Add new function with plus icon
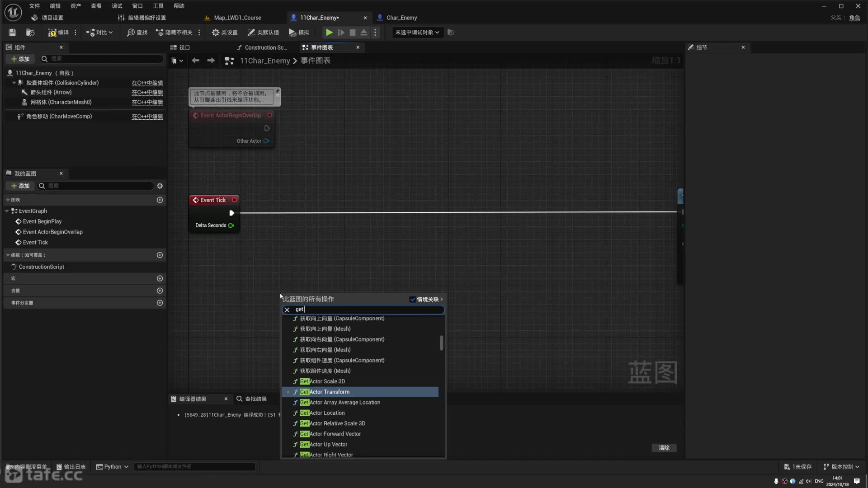The image size is (868, 488). click(160, 255)
